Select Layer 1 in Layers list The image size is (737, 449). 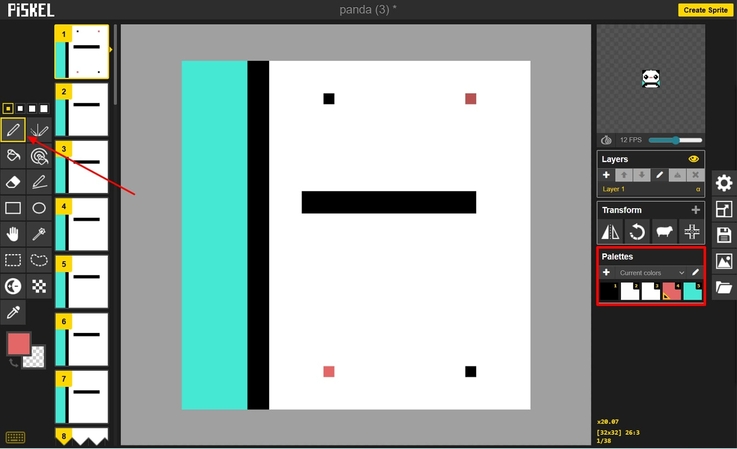(651, 189)
